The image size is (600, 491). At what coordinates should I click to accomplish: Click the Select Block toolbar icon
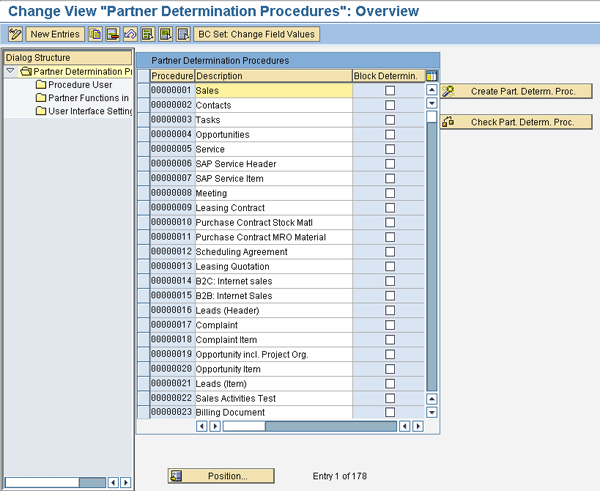165,34
